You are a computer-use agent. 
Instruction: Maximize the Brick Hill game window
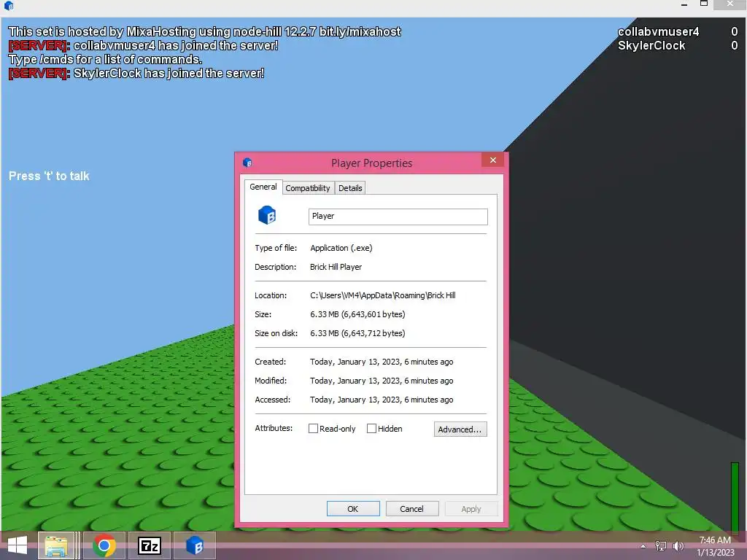click(704, 5)
